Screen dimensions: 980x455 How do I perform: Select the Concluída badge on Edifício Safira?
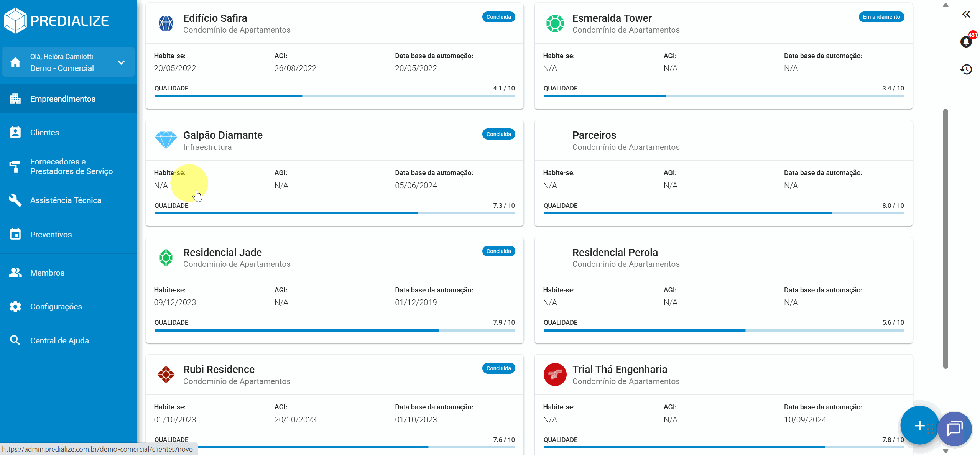(x=498, y=17)
